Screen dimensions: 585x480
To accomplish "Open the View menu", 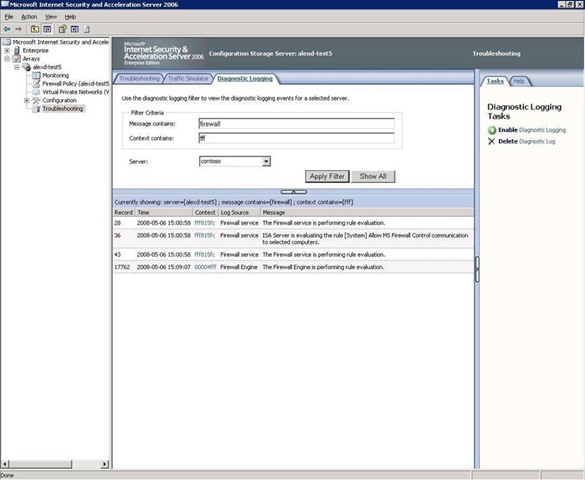I will pyautogui.click(x=51, y=17).
